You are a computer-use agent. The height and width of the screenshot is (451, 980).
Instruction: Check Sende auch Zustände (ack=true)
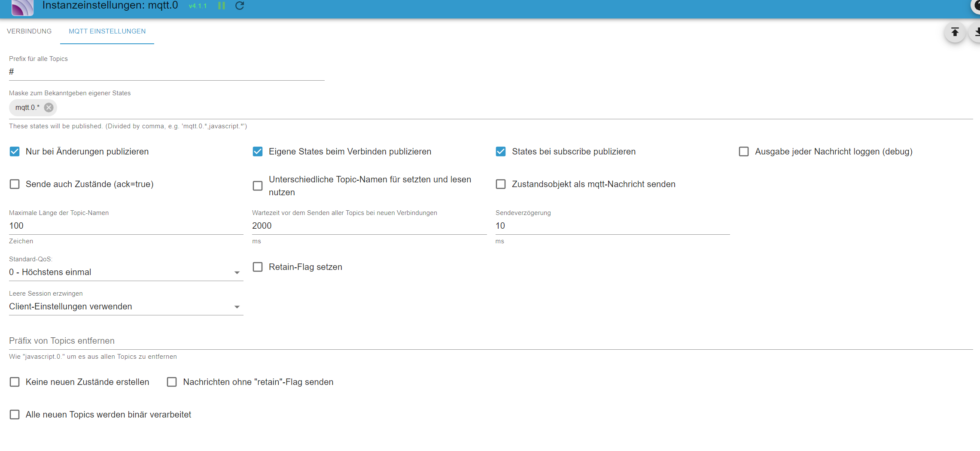pos(15,184)
